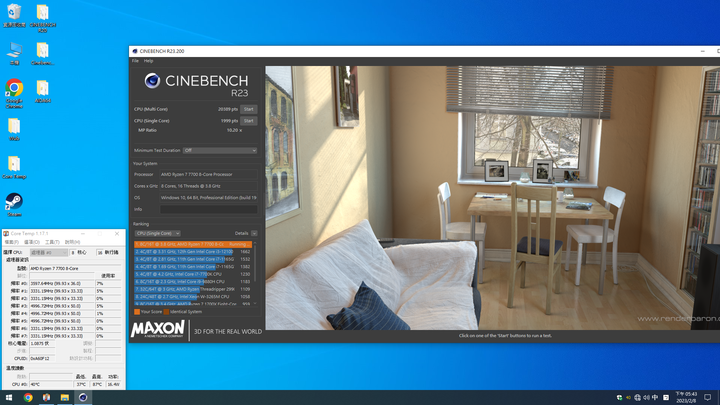Click the ranking list scrollbar
Viewport: 720px width, 405px height.
pyautogui.click(x=255, y=263)
